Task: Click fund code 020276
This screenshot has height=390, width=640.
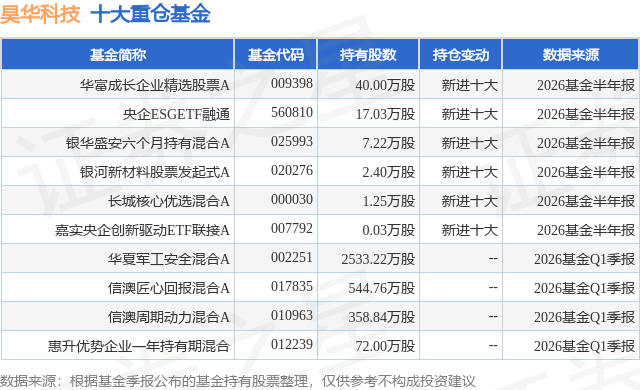Action: pyautogui.click(x=292, y=171)
